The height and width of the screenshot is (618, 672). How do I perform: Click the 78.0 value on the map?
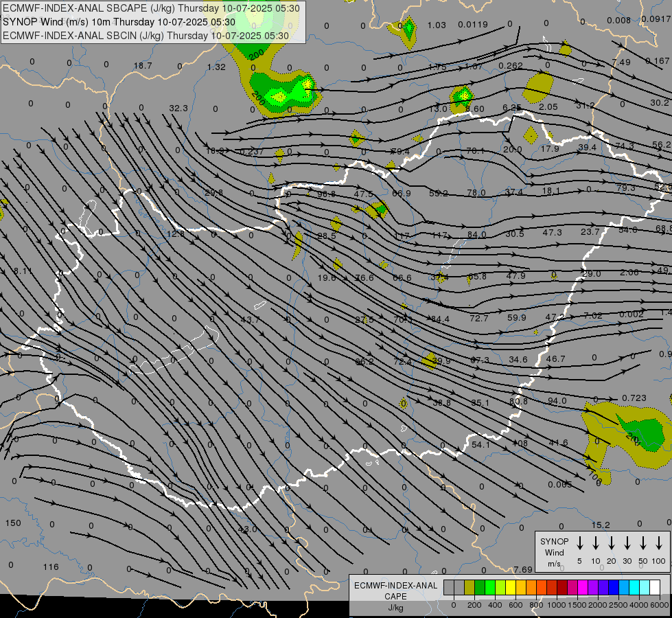click(x=476, y=192)
